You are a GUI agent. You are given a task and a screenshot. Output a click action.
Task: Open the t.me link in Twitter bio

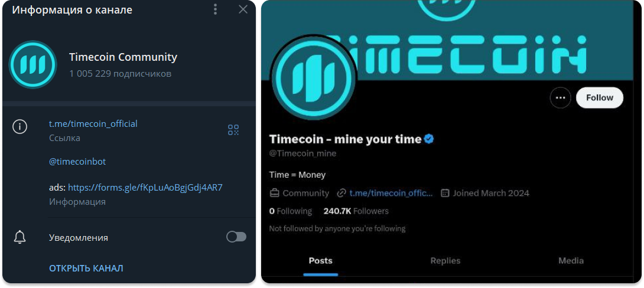coord(391,193)
